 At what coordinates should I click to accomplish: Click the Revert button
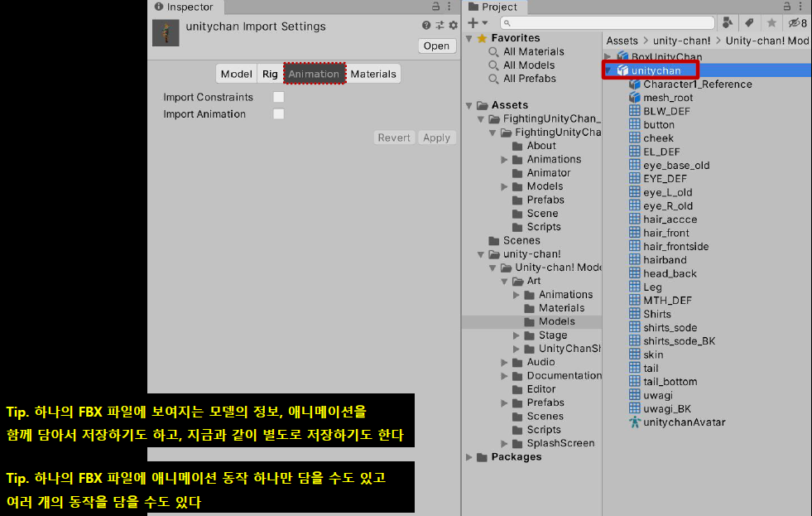394,137
